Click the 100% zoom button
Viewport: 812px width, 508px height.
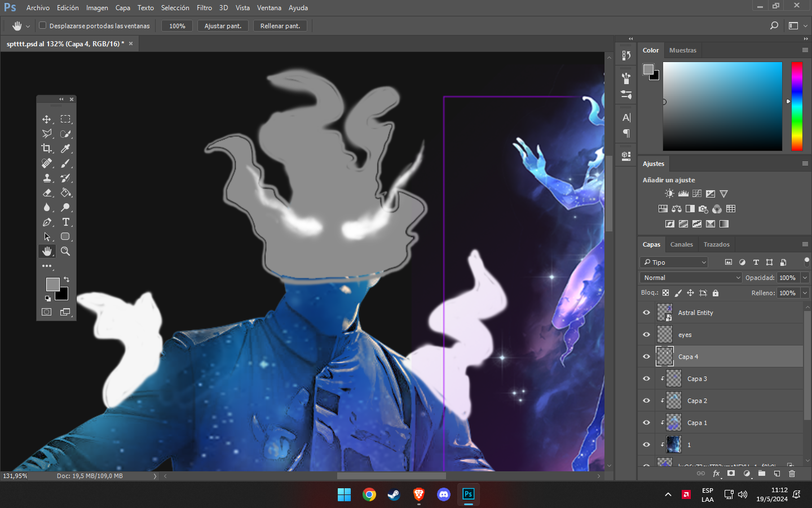pos(177,26)
